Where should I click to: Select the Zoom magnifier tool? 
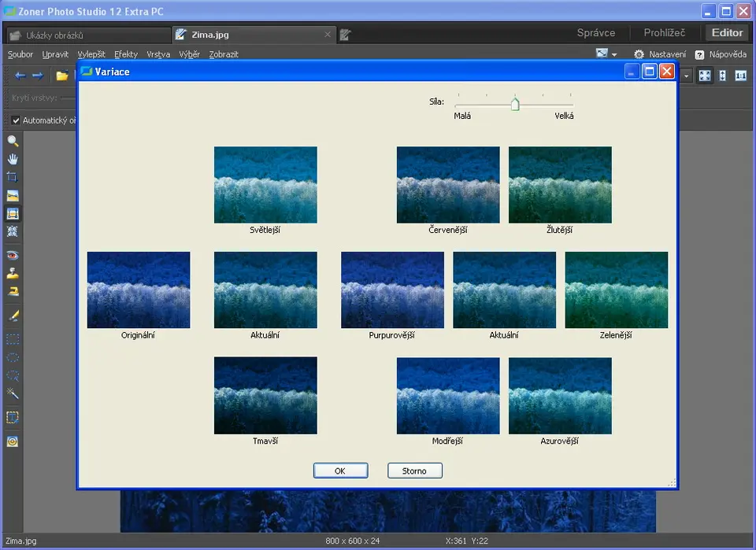13,142
